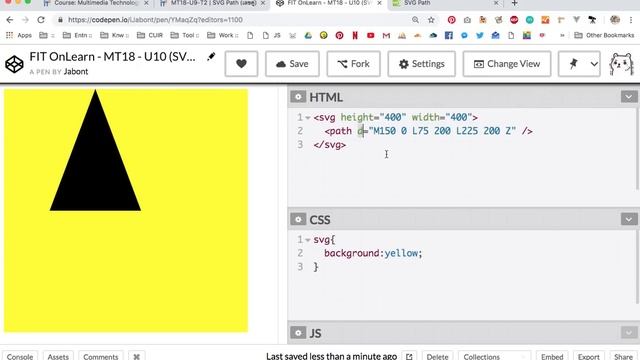
Task: Reload the page
Action: coord(41,20)
